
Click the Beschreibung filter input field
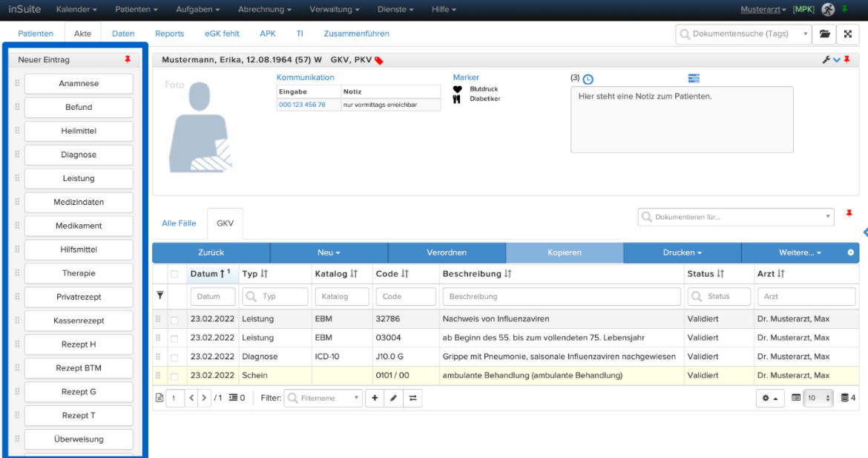click(562, 296)
